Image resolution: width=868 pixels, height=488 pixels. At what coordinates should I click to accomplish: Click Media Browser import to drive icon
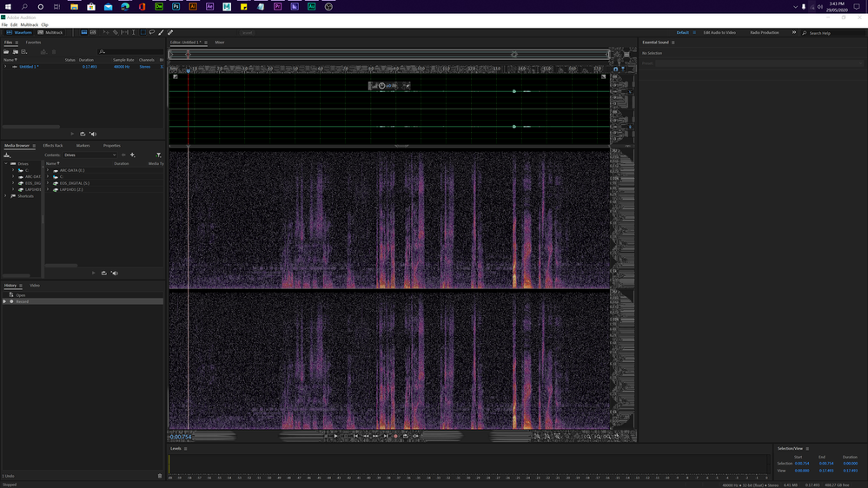tap(7, 155)
